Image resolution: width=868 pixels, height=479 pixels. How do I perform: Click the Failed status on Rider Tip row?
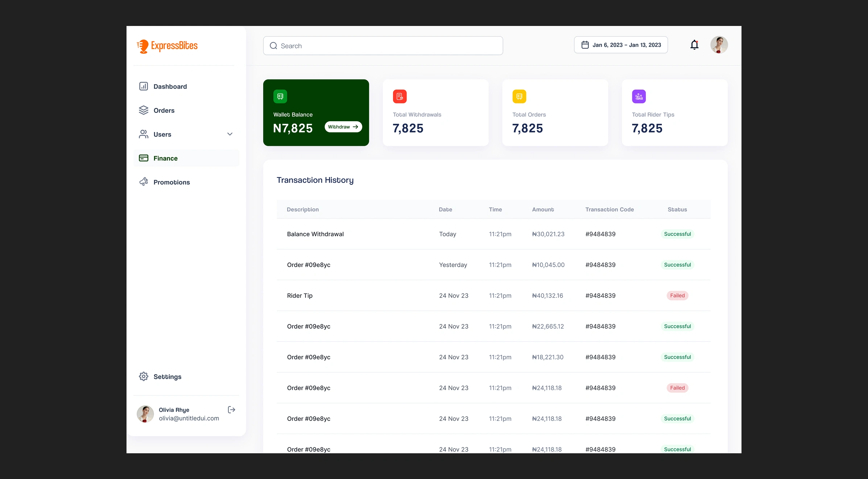(x=677, y=295)
